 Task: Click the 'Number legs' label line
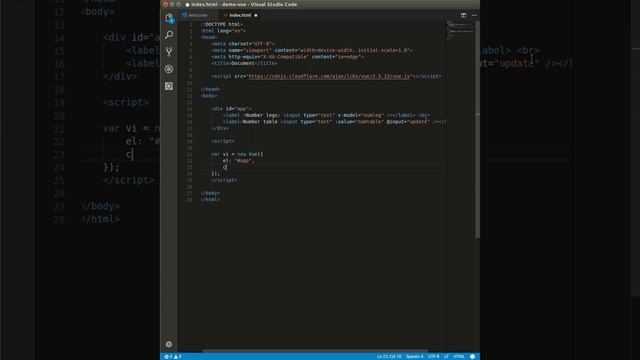pyautogui.click(x=326, y=116)
